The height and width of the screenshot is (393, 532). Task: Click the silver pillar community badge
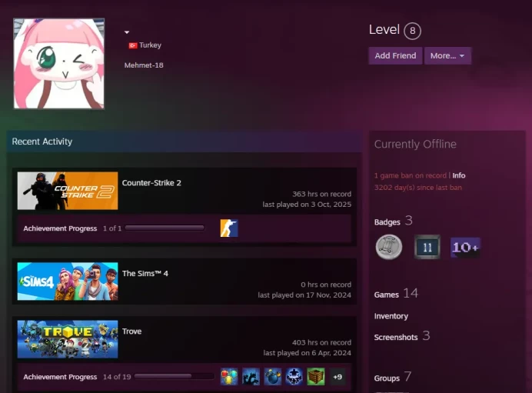389,247
